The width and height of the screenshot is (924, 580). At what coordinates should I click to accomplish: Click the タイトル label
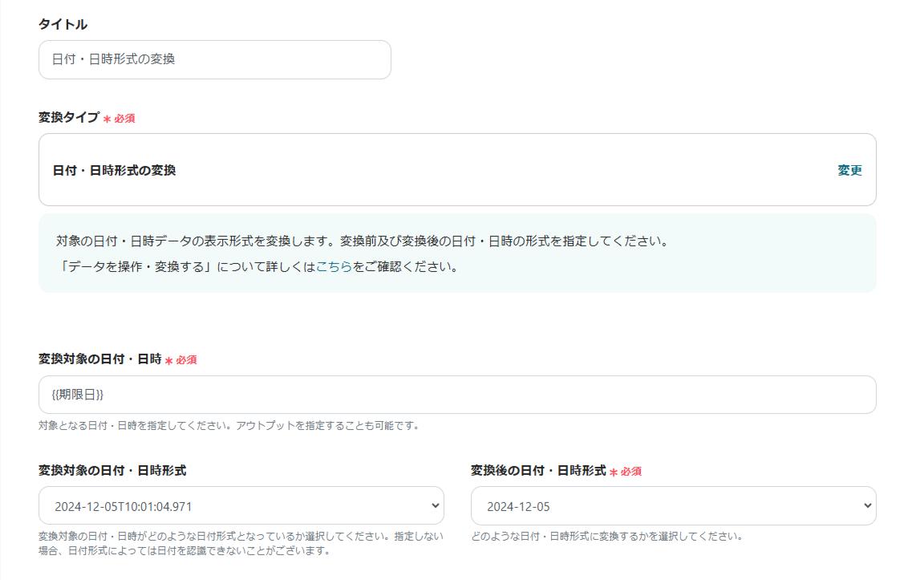pyautogui.click(x=63, y=24)
